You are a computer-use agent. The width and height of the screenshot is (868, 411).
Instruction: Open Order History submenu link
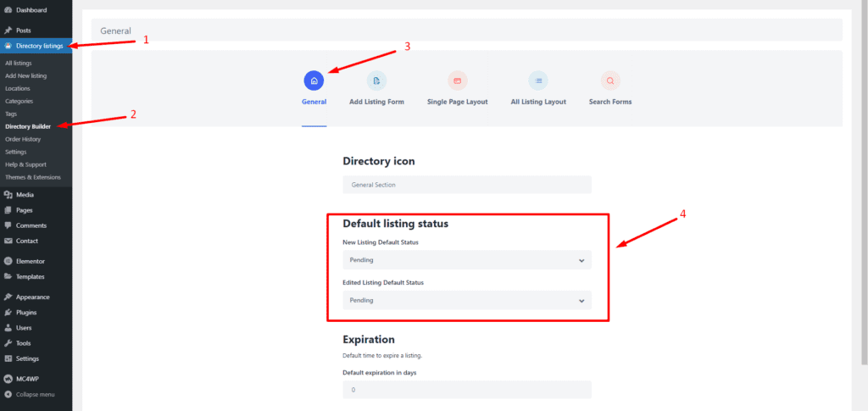click(23, 139)
